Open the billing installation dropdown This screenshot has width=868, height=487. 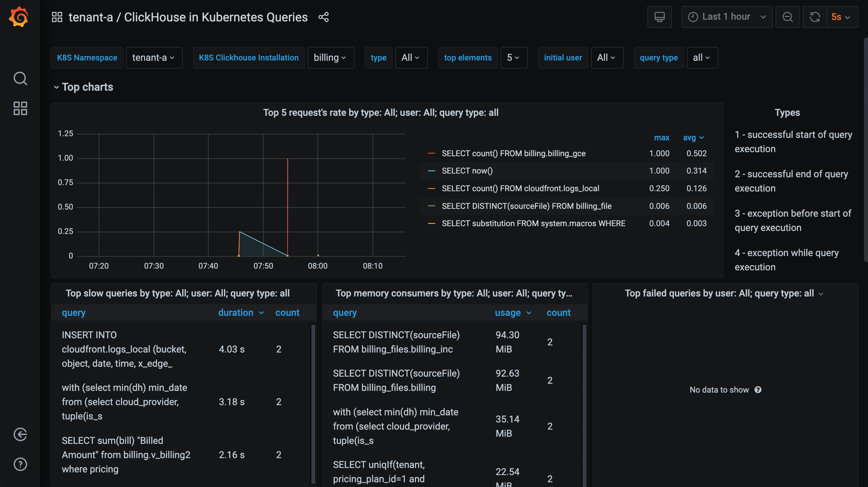(x=331, y=58)
